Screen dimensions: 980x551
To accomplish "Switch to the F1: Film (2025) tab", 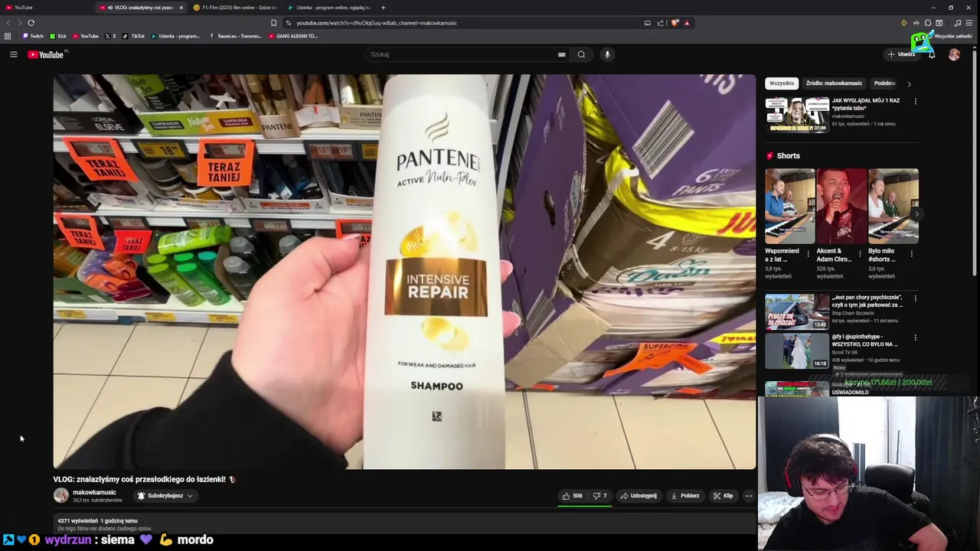I will coord(235,8).
